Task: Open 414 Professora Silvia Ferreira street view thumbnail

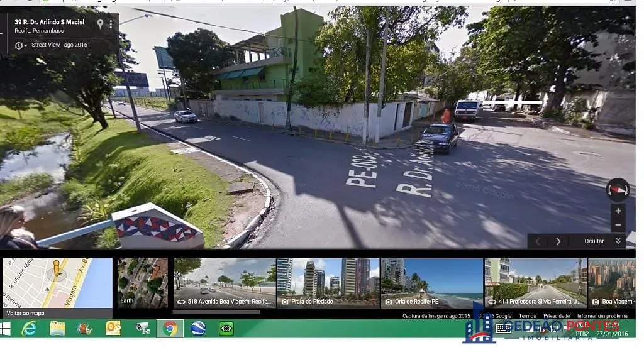Action: tap(536, 283)
